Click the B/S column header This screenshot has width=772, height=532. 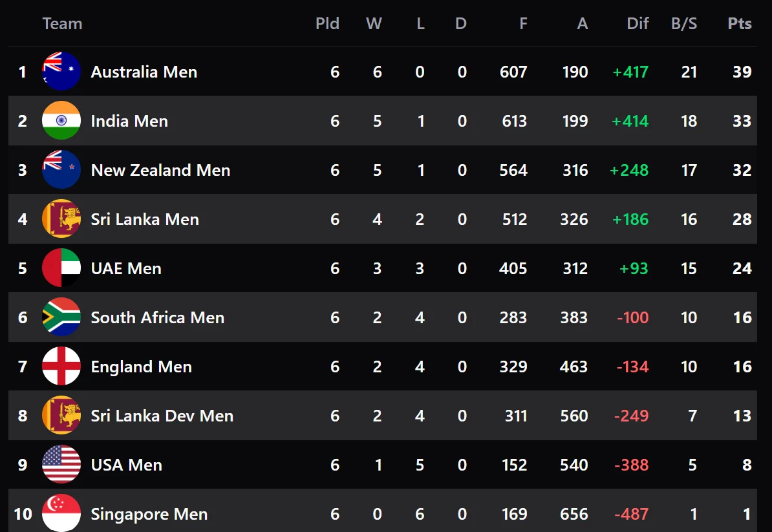(x=684, y=24)
